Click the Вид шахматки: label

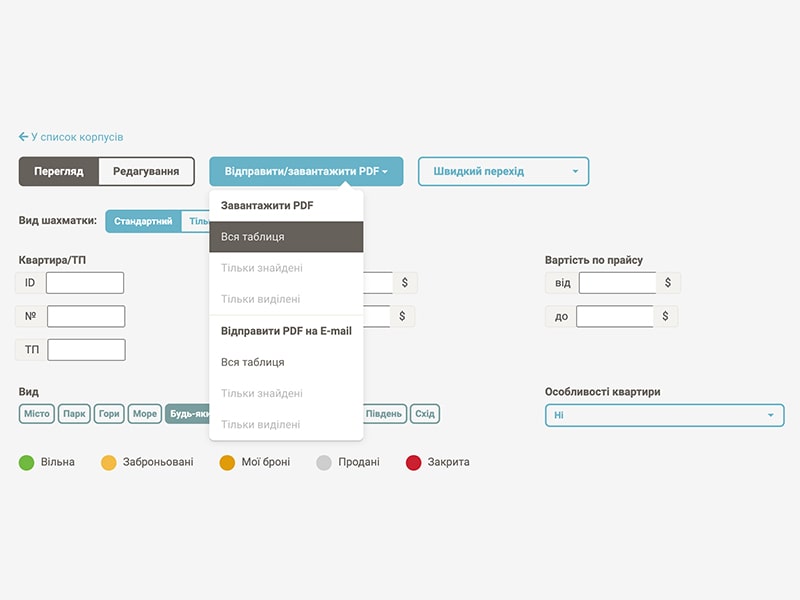click(58, 221)
